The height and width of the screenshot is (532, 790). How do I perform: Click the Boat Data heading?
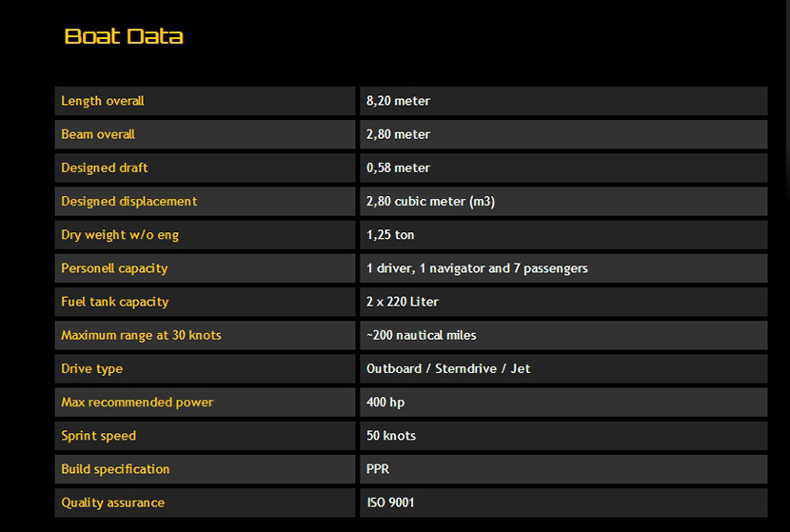(124, 37)
